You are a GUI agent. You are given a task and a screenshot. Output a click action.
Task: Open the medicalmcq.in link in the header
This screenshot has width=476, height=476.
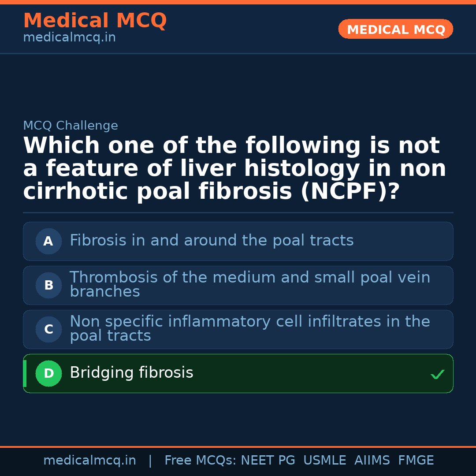tap(69, 38)
